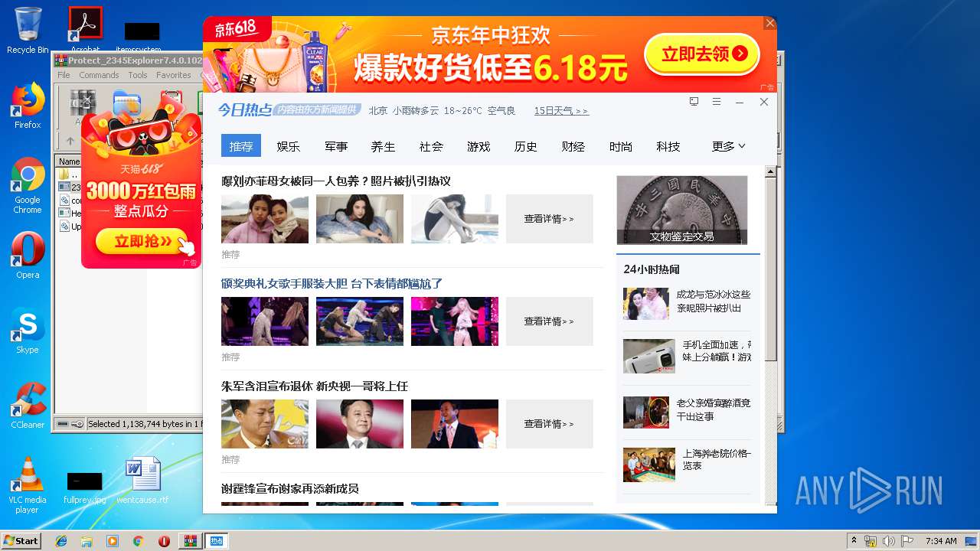Open headline about 刘亦菲母女
The width and height of the screenshot is (980, 551).
pyautogui.click(x=336, y=181)
